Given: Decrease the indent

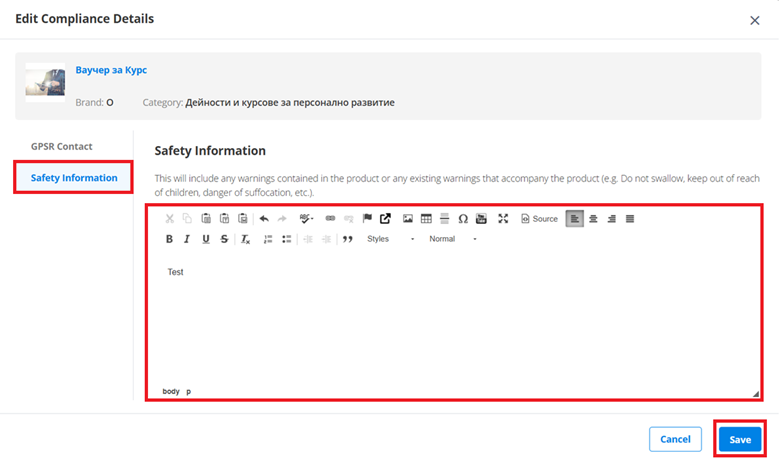Looking at the screenshot, I should [308, 239].
